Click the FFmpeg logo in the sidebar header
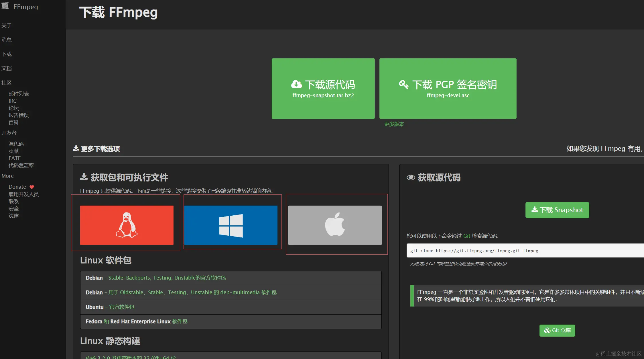Viewport: 644px width, 359px height. click(6, 6)
